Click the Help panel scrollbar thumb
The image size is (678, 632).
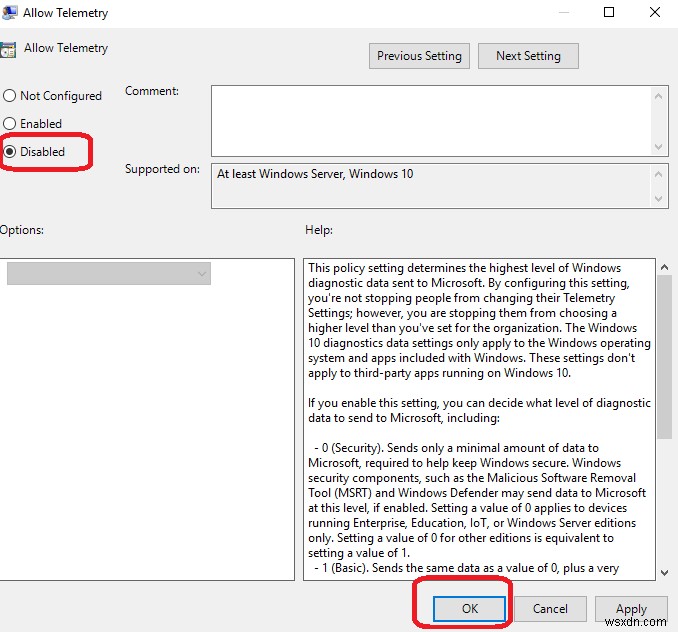click(665, 357)
